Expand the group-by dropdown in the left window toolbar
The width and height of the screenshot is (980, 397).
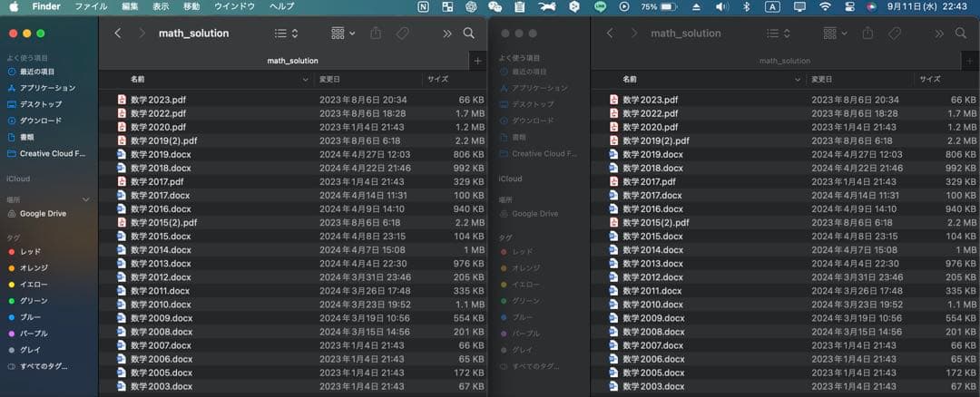[x=343, y=34]
